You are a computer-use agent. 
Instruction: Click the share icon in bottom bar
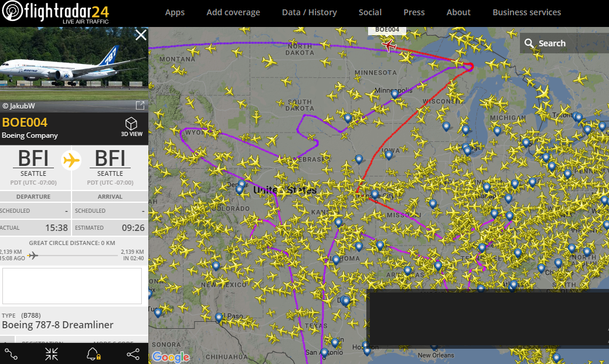click(x=133, y=354)
